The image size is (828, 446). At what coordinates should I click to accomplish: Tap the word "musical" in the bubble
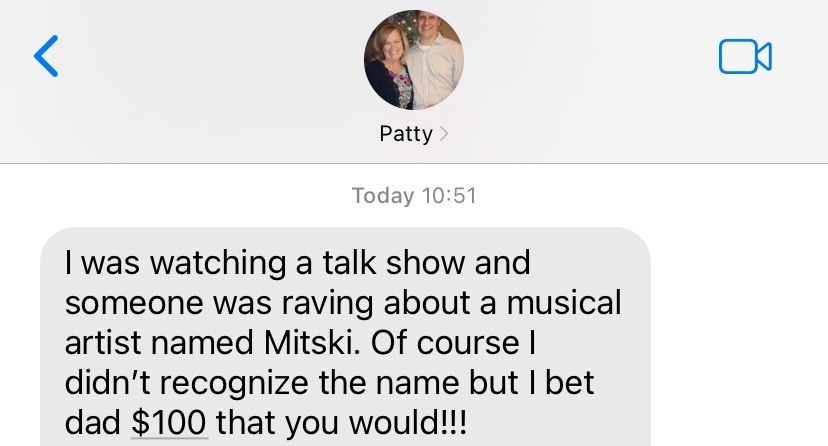pos(564,302)
